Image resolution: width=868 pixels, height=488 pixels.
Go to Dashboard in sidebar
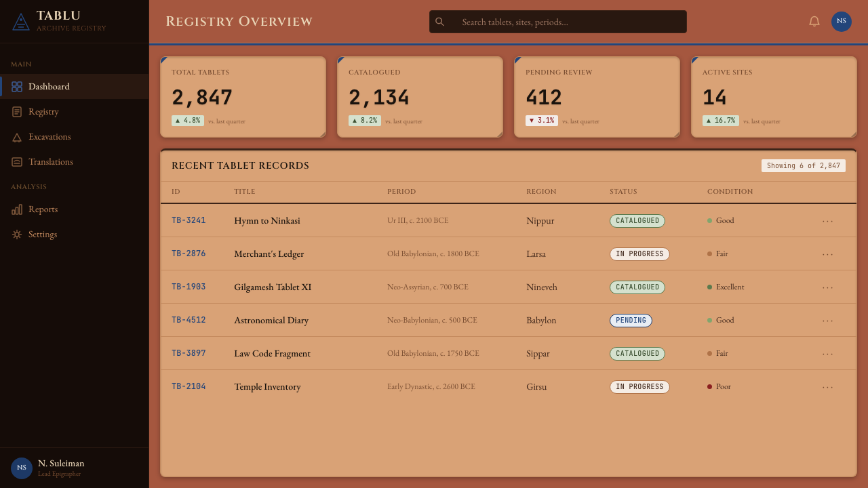coord(75,87)
